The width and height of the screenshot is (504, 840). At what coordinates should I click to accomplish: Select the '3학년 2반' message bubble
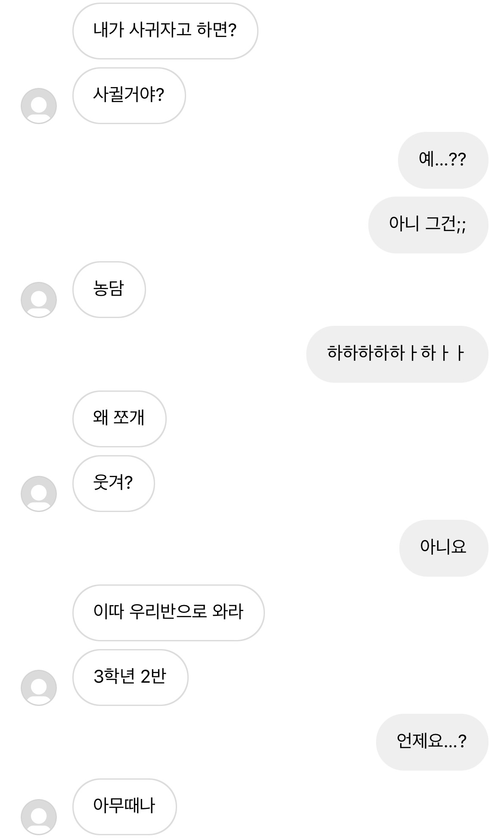[x=130, y=678]
